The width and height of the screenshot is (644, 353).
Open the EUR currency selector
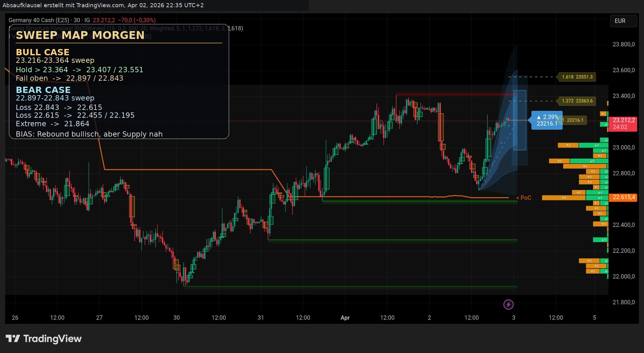click(x=623, y=21)
